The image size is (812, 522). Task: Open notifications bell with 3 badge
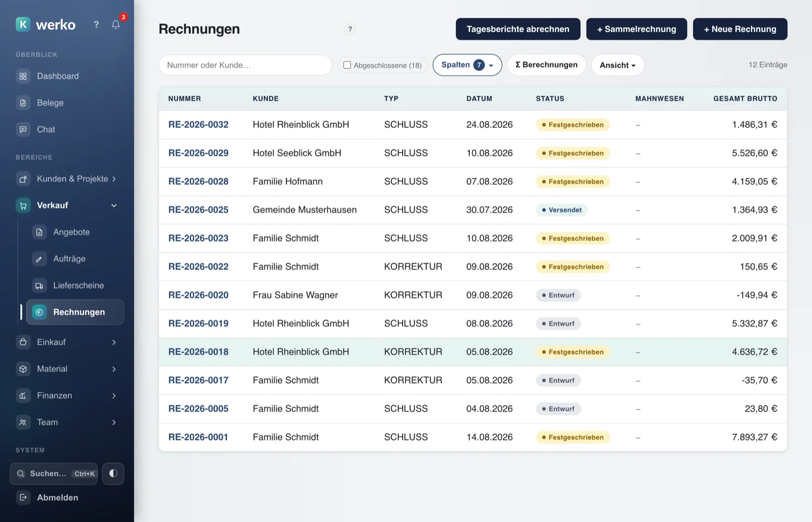pos(116,24)
